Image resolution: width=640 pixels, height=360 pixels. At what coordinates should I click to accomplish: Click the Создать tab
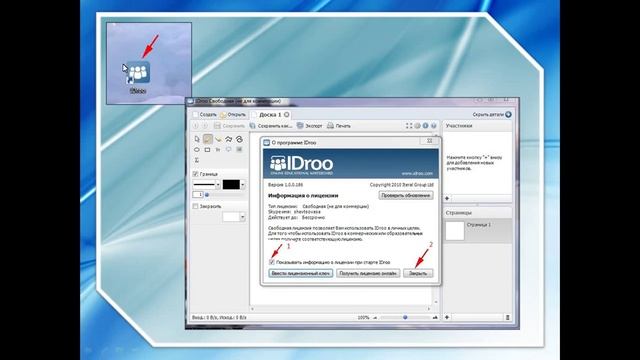(x=204, y=115)
